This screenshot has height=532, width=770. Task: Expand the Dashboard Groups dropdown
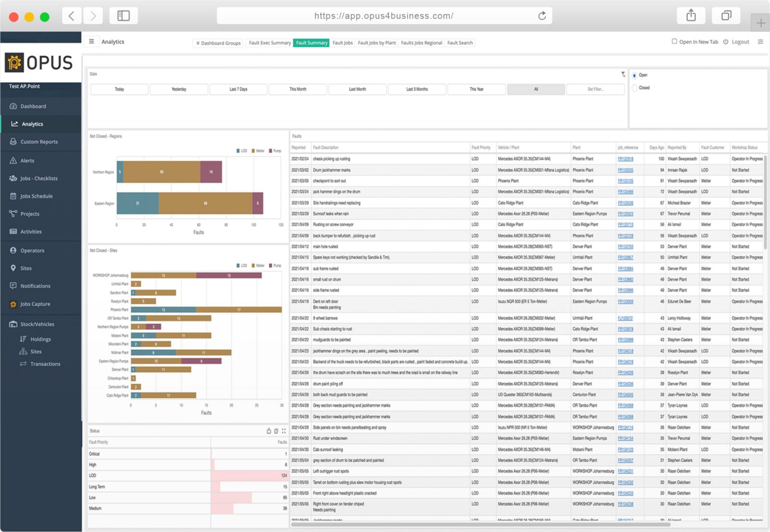pyautogui.click(x=218, y=43)
